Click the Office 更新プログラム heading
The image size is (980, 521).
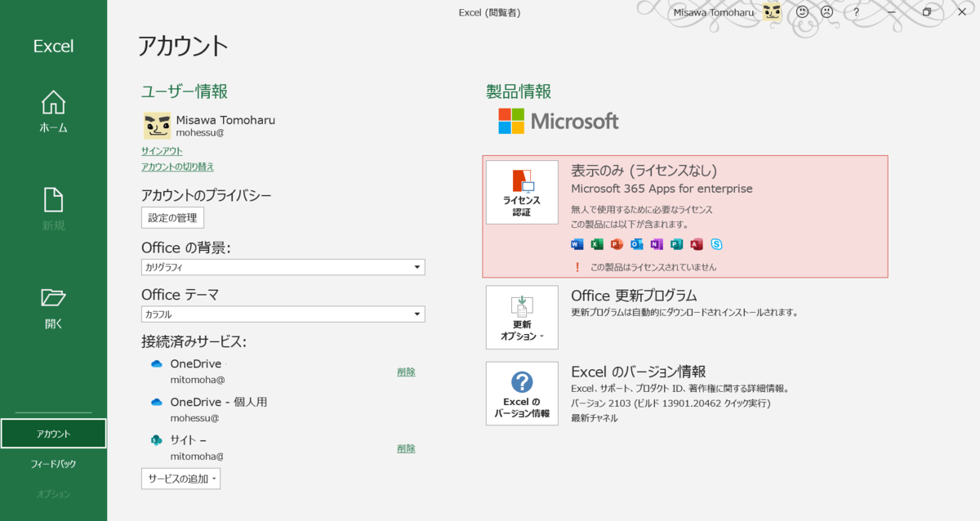point(634,296)
